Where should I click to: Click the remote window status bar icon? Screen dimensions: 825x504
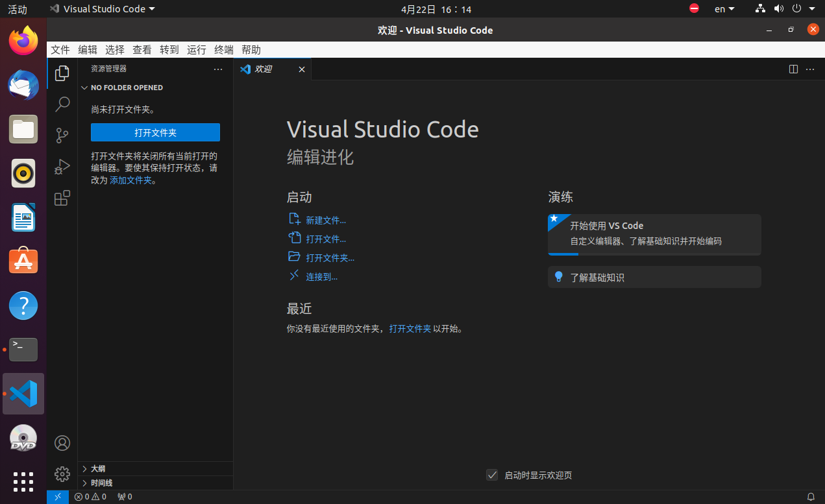[x=57, y=497]
